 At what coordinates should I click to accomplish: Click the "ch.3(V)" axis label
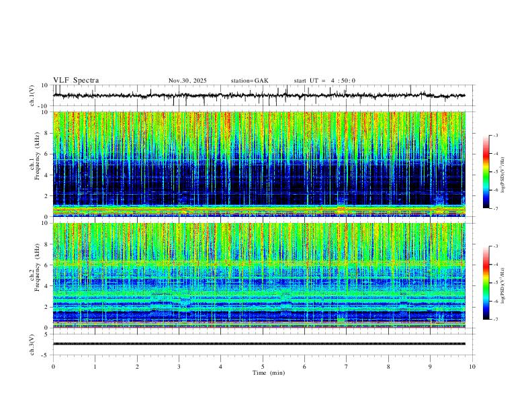tap(32, 345)
